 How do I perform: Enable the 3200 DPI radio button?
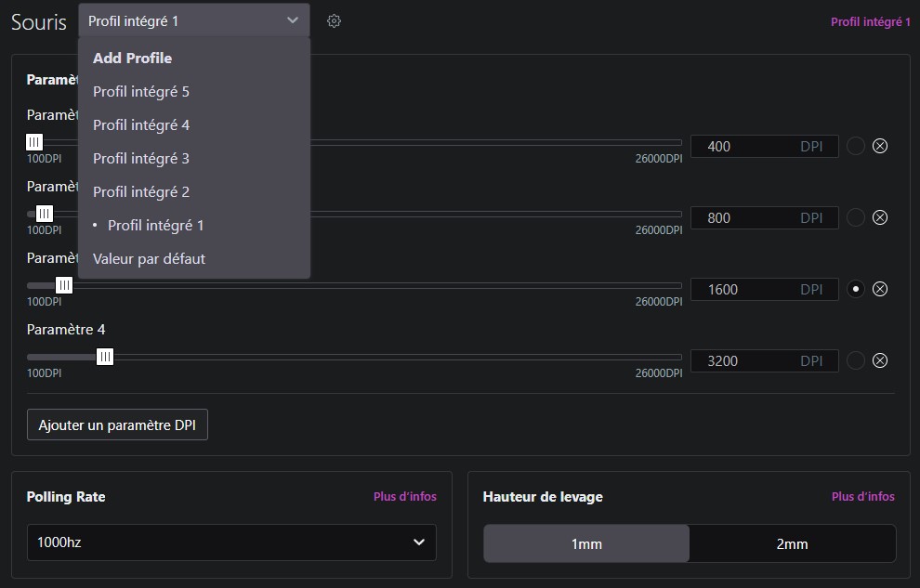click(856, 360)
